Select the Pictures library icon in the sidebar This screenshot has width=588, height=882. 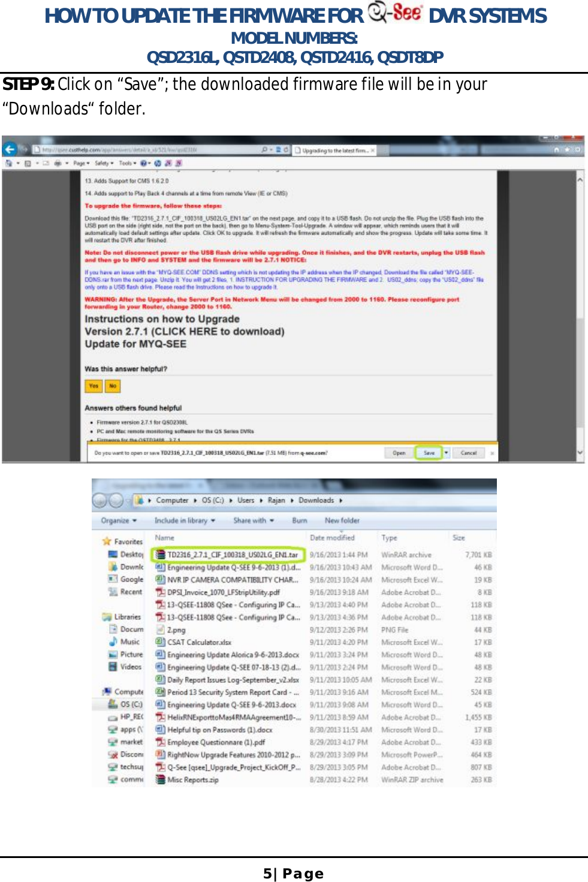click(x=112, y=654)
